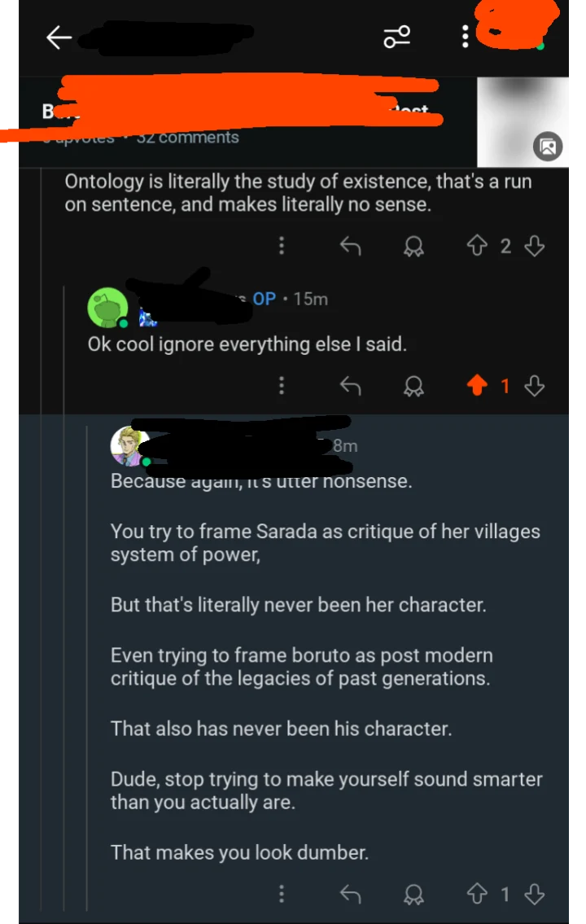Screen dimensions: 586x924
Task: Downvote the bottom comment showing 1 point
Action: (534, 894)
